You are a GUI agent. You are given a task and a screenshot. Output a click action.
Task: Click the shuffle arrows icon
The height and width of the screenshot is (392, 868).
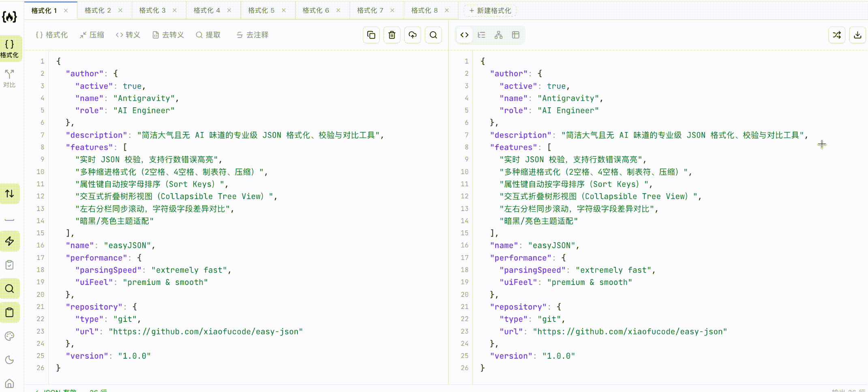point(837,35)
